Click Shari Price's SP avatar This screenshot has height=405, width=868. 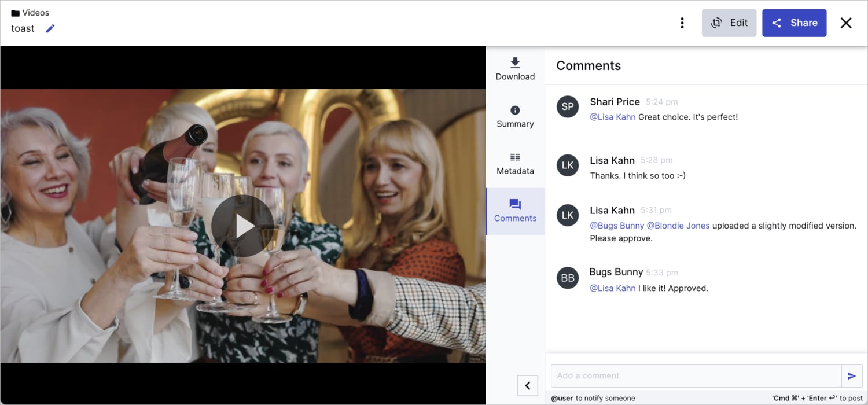[568, 106]
